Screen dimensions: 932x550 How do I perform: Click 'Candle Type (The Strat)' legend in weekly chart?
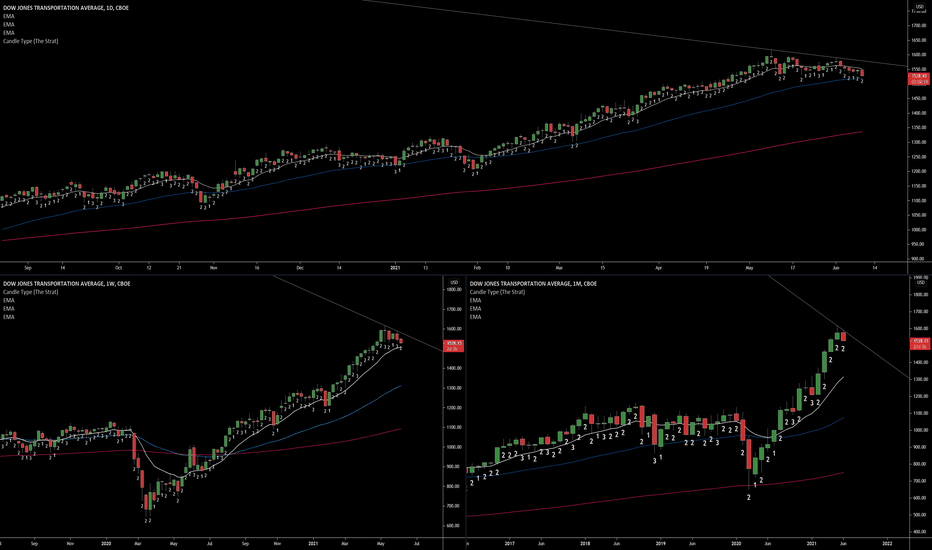31,292
